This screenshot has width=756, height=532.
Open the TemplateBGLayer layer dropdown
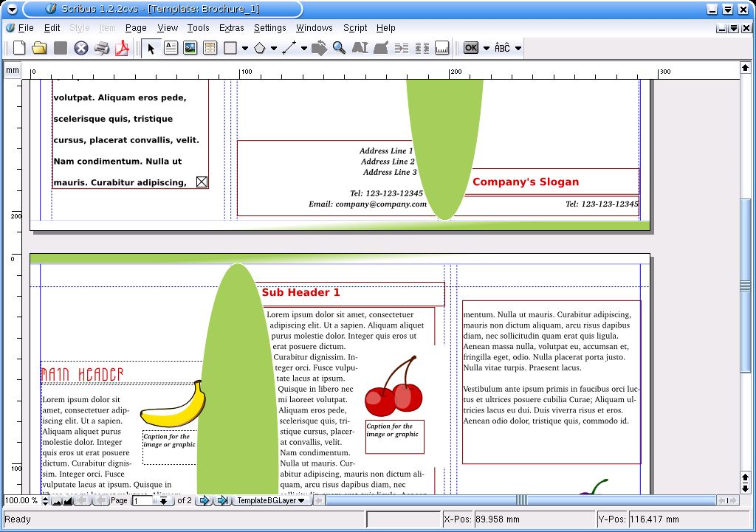point(272,501)
